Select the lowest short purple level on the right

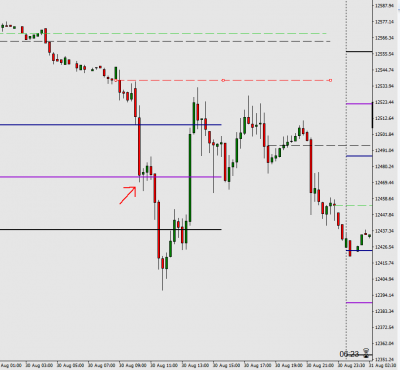[359, 303]
